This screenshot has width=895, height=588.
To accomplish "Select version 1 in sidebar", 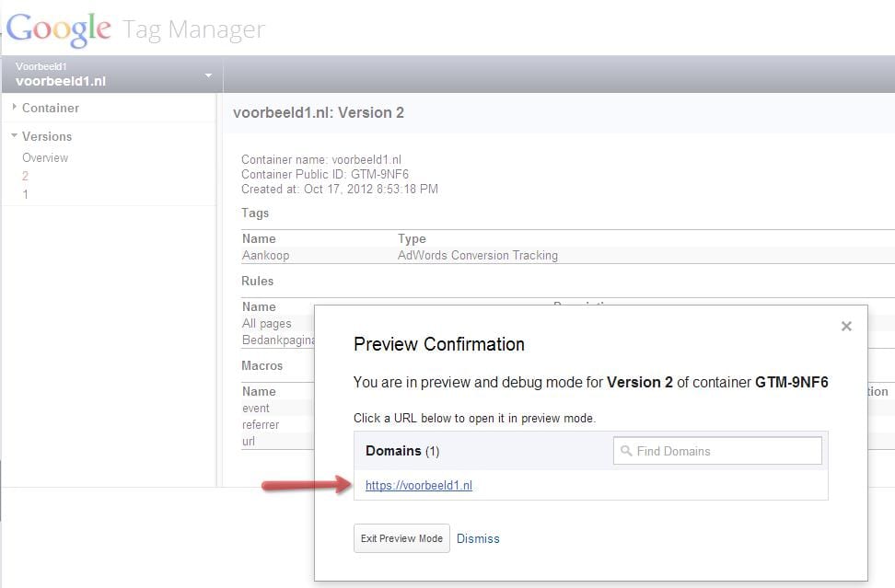I will pos(25,194).
